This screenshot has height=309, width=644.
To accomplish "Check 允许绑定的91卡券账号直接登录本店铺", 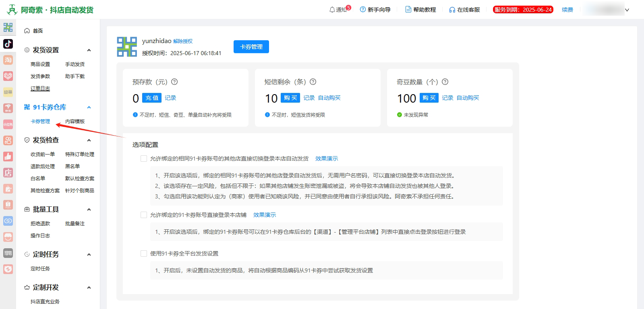I will coord(144,215).
